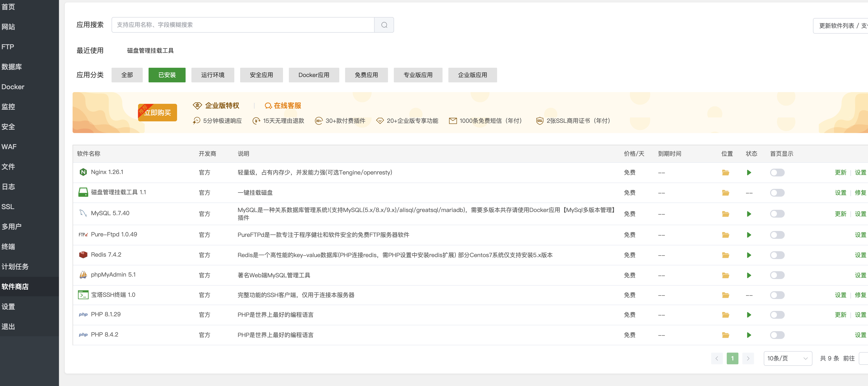Click the MySQL dolphin icon
The width and height of the screenshot is (868, 386).
click(83, 213)
